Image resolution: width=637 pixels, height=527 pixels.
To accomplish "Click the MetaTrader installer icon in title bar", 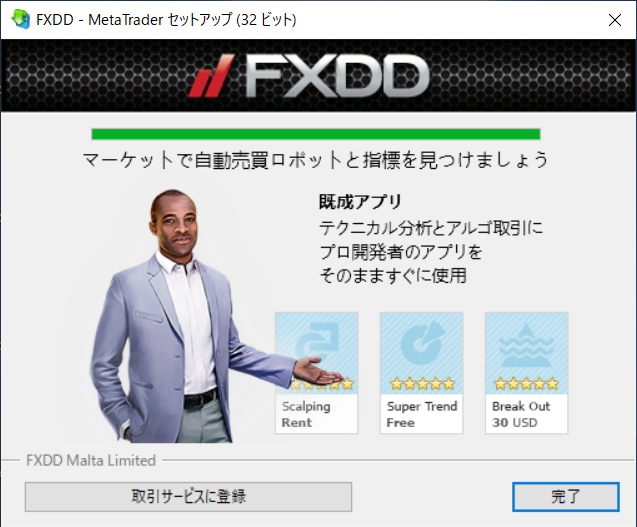I will tap(20, 19).
